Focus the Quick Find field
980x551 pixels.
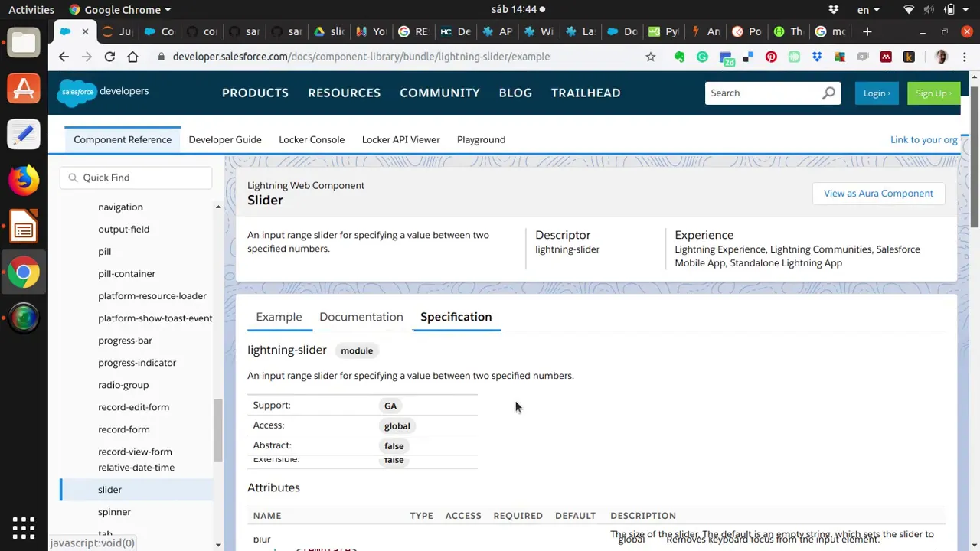(x=136, y=178)
